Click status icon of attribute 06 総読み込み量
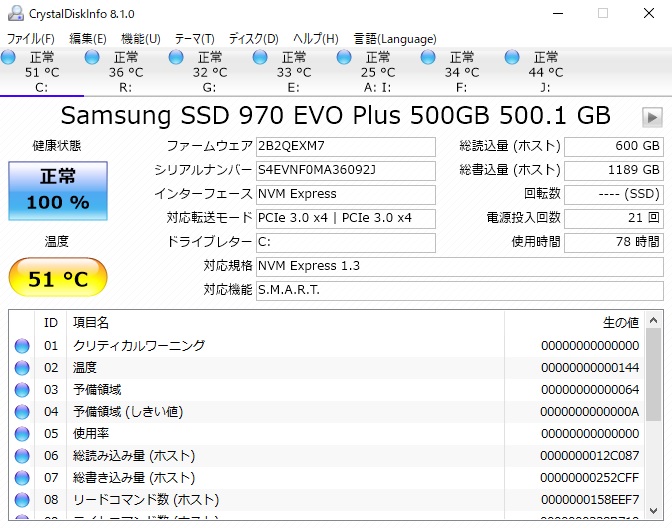672x528 pixels. 22,456
